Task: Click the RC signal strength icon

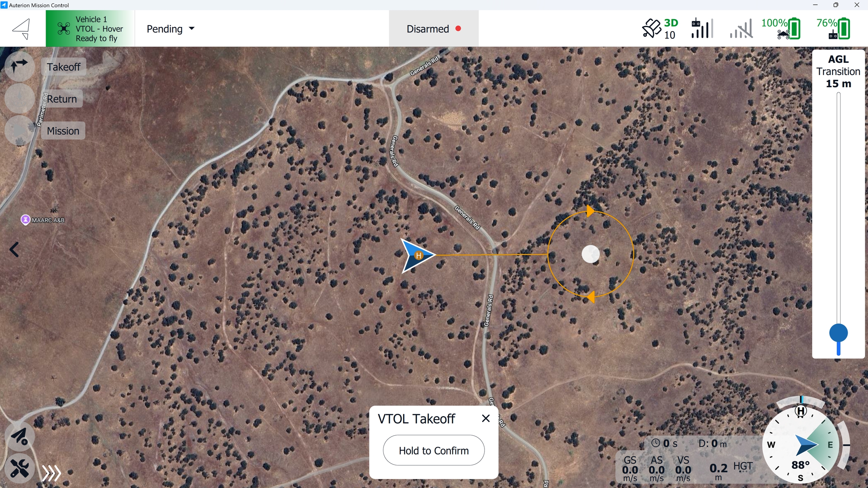Action: pyautogui.click(x=702, y=29)
